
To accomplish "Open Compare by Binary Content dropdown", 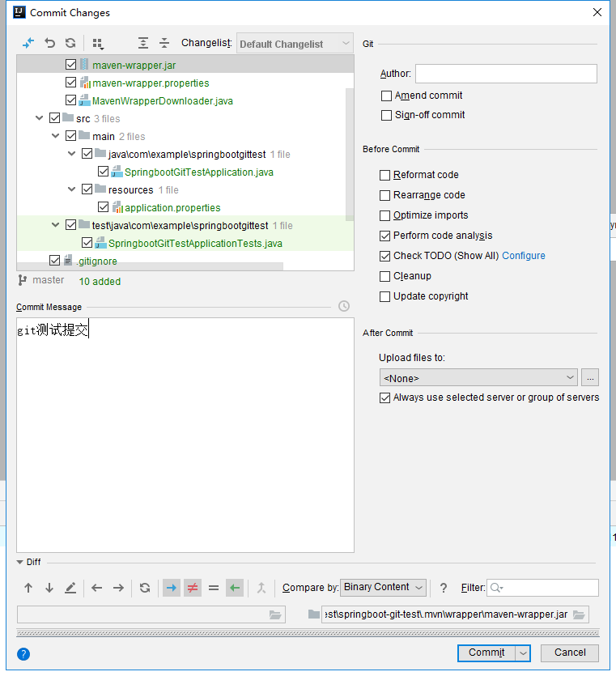I will coord(383,587).
